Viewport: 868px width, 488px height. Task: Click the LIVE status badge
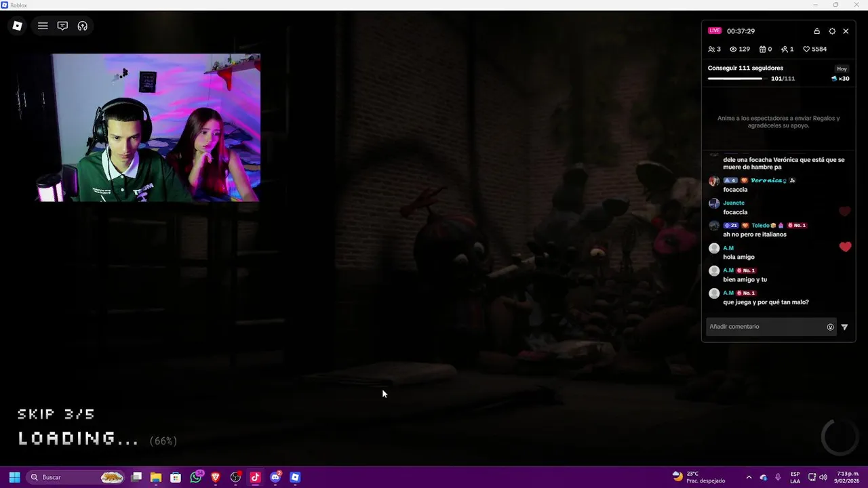point(715,30)
